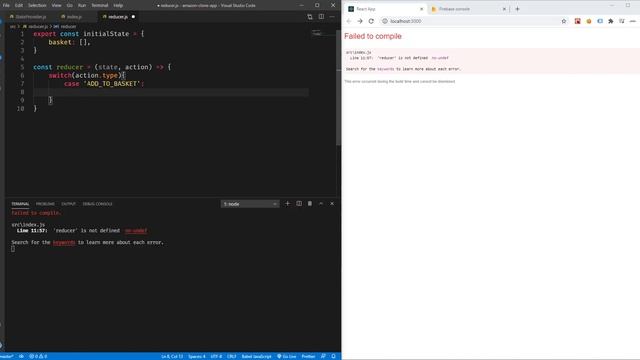Start Go Live server from status bar
This screenshot has height=360, width=640.
coord(287,356)
